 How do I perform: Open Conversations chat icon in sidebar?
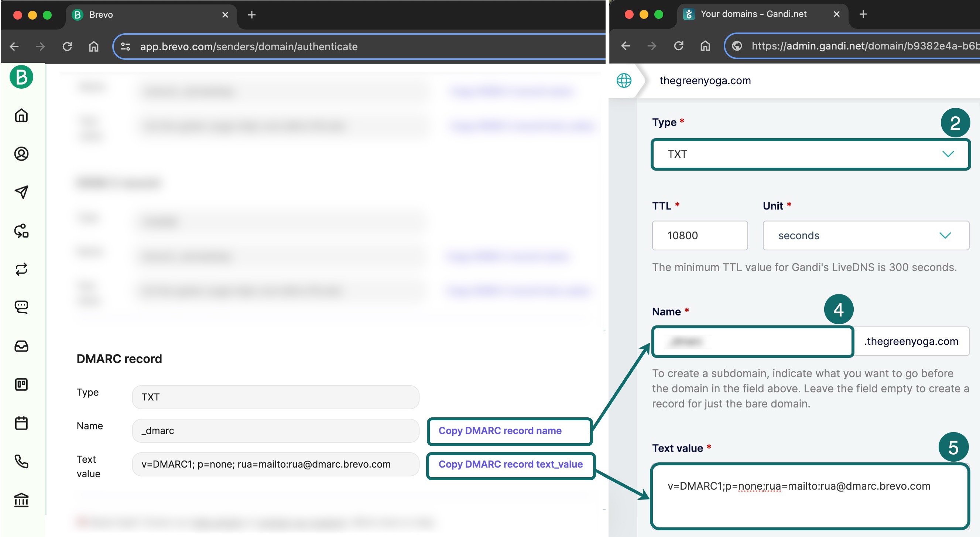pos(21,307)
